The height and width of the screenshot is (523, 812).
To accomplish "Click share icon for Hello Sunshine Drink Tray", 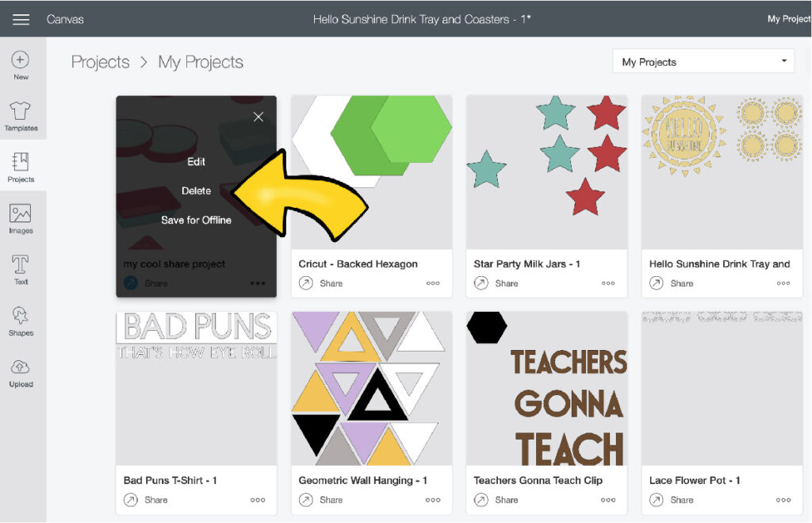I will 657,283.
